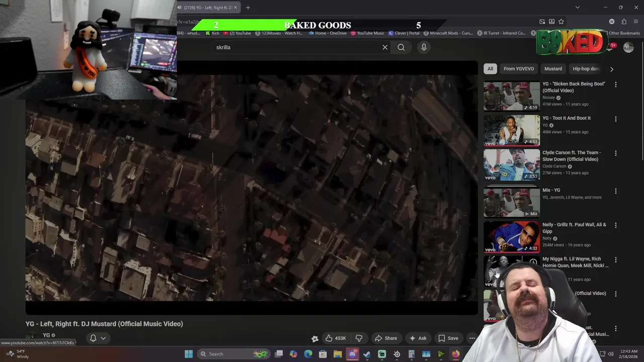Clear the YouTube search box text
Image resolution: width=644 pixels, height=362 pixels.
pyautogui.click(x=385, y=47)
